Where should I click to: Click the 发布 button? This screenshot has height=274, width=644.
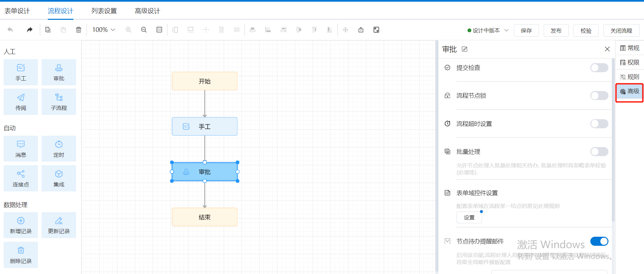tap(556, 31)
